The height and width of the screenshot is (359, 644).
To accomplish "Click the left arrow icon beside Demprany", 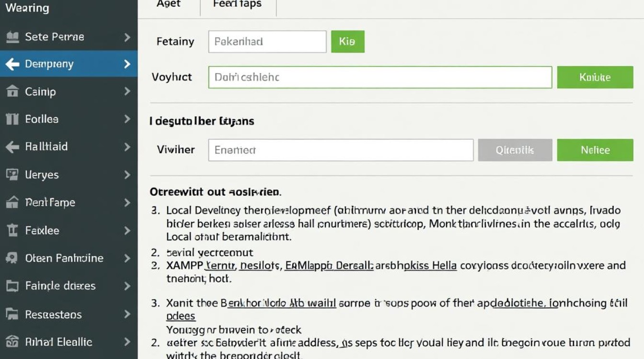I will [x=12, y=64].
